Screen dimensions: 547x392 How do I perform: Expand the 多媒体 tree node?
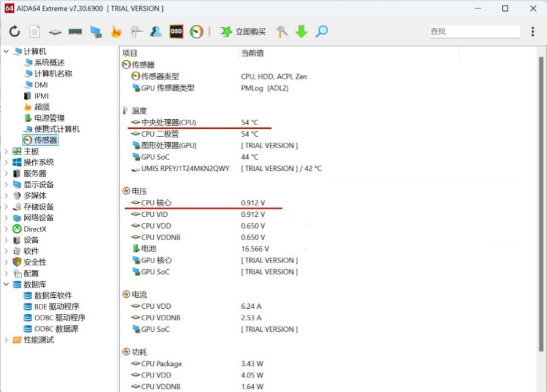point(6,196)
